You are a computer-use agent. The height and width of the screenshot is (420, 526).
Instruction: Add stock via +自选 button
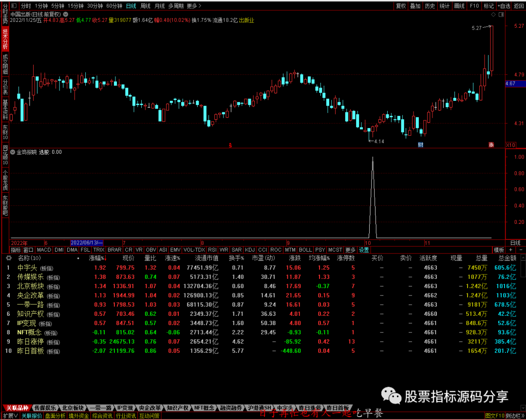504,6
